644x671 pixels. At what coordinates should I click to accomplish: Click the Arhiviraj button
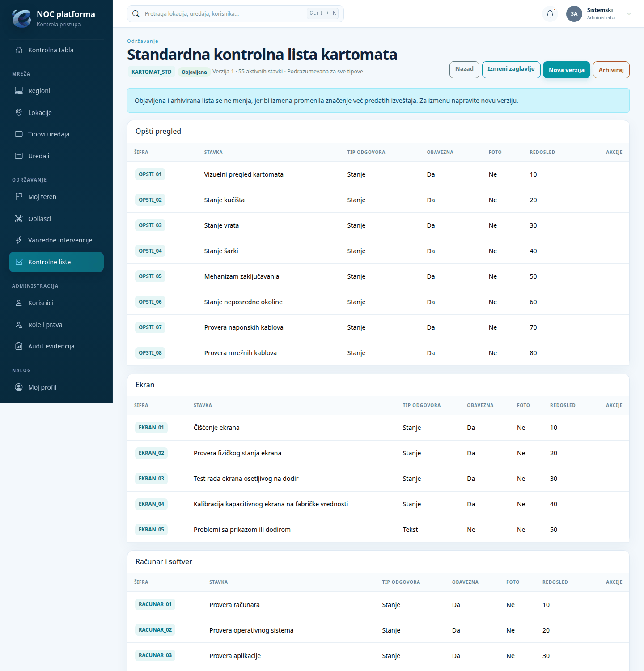click(x=611, y=70)
